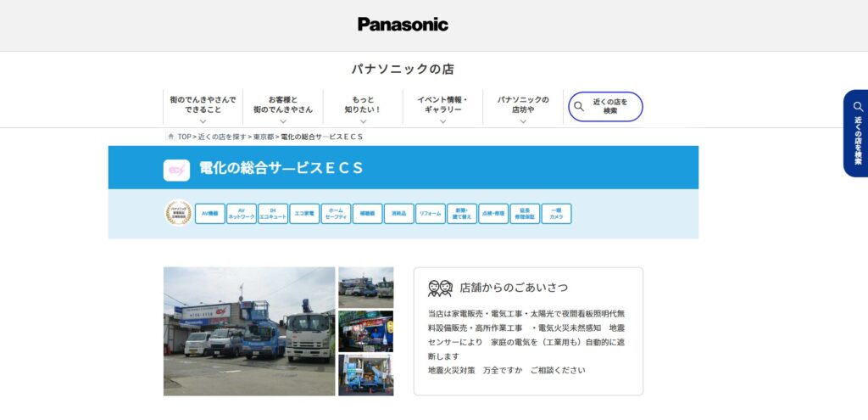
Task: Select the 消耗品 service badge
Action: (x=398, y=214)
